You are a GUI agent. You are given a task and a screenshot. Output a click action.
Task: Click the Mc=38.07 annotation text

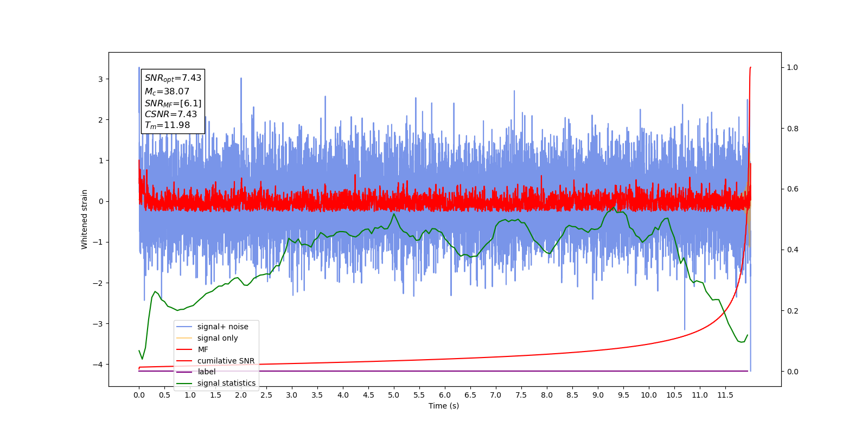(167, 92)
